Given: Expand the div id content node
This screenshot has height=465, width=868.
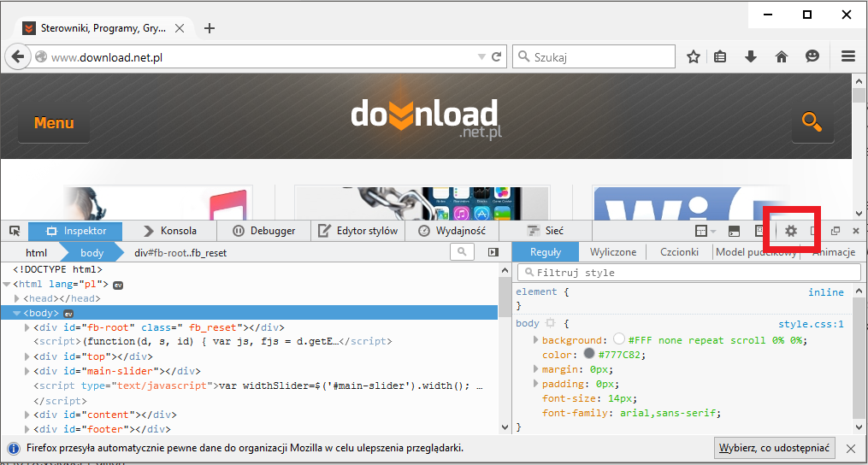Looking at the screenshot, I should click(x=27, y=414).
